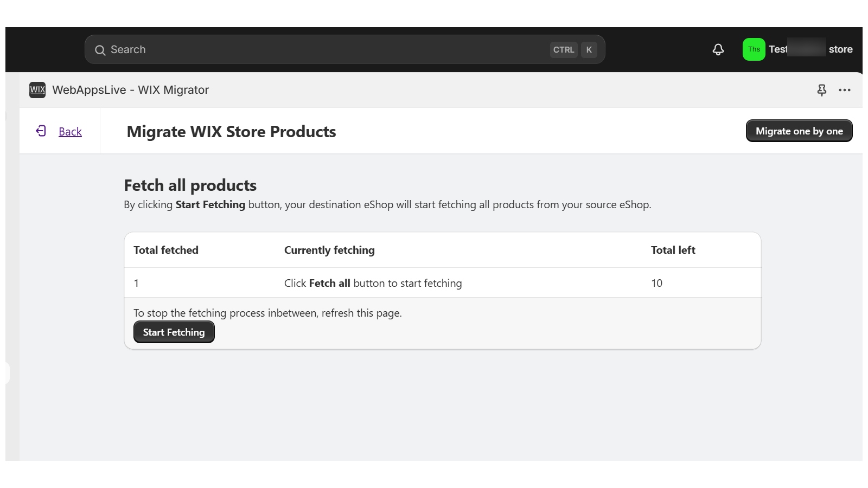Viewport: 868px width, 488px height.
Task: Click the 'Click Fetch all button' message
Action: pyautogui.click(x=373, y=283)
